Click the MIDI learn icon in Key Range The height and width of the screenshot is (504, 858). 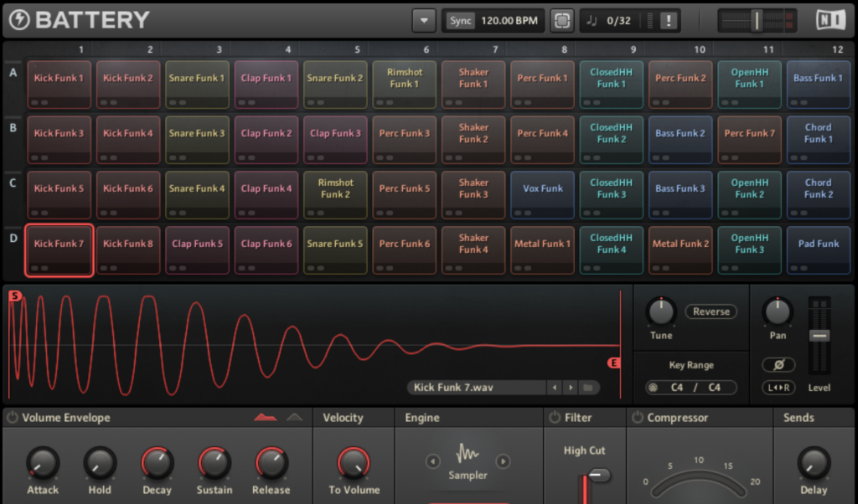(653, 388)
